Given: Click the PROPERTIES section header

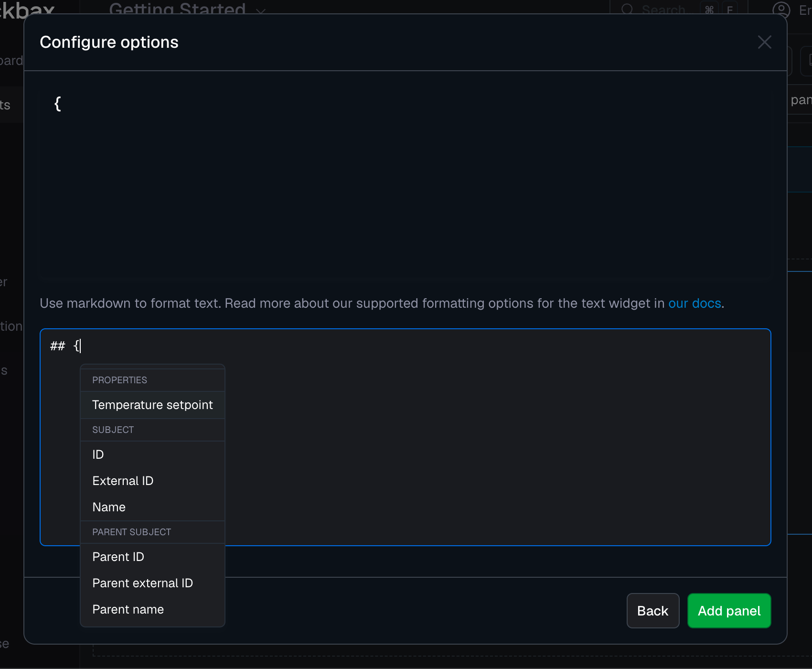Looking at the screenshot, I should (152, 380).
